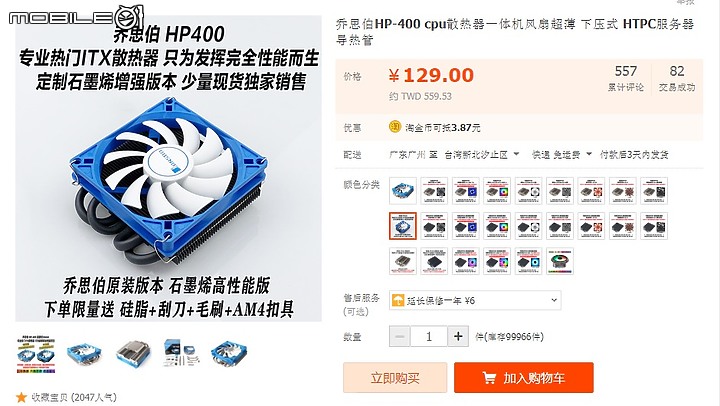Show the heatsink-only gallery thumbnail

(x=133, y=354)
